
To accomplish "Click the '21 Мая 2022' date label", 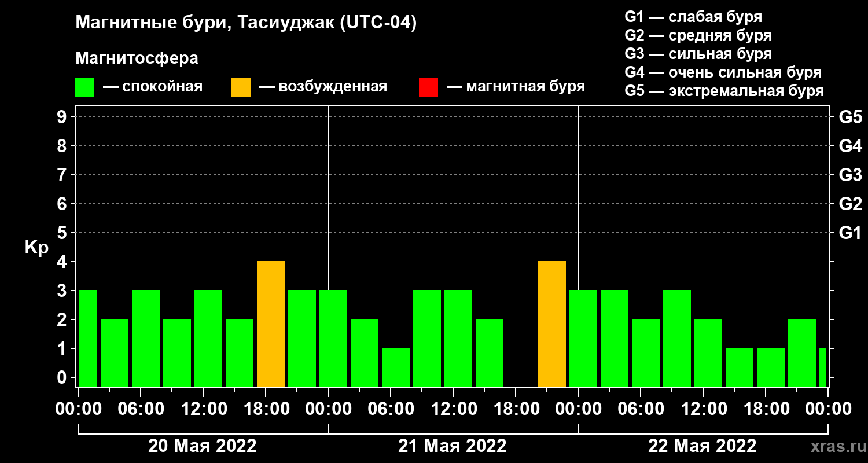I will (x=453, y=446).
